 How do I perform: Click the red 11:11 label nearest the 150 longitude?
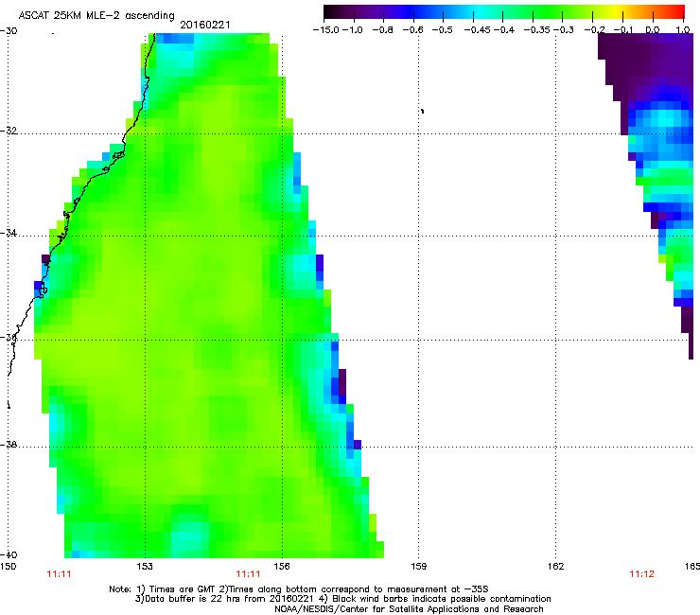[59, 574]
